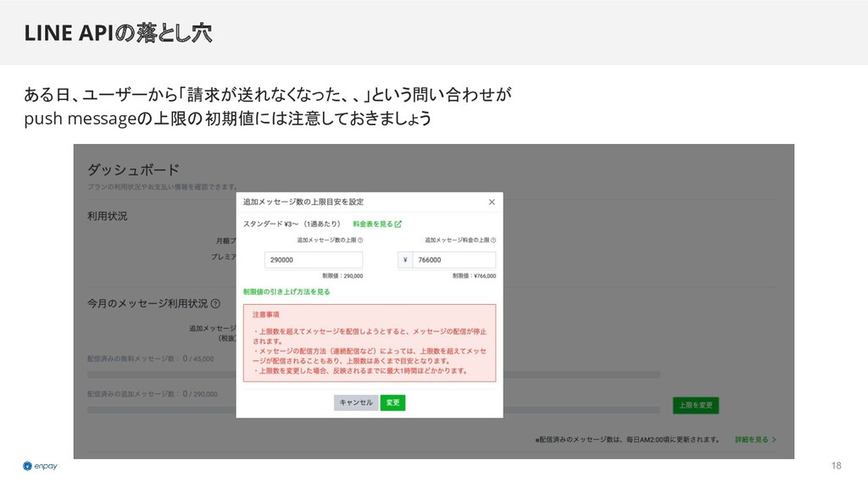
Task: Click the 注意事項 warning heading
Action: pos(266,315)
